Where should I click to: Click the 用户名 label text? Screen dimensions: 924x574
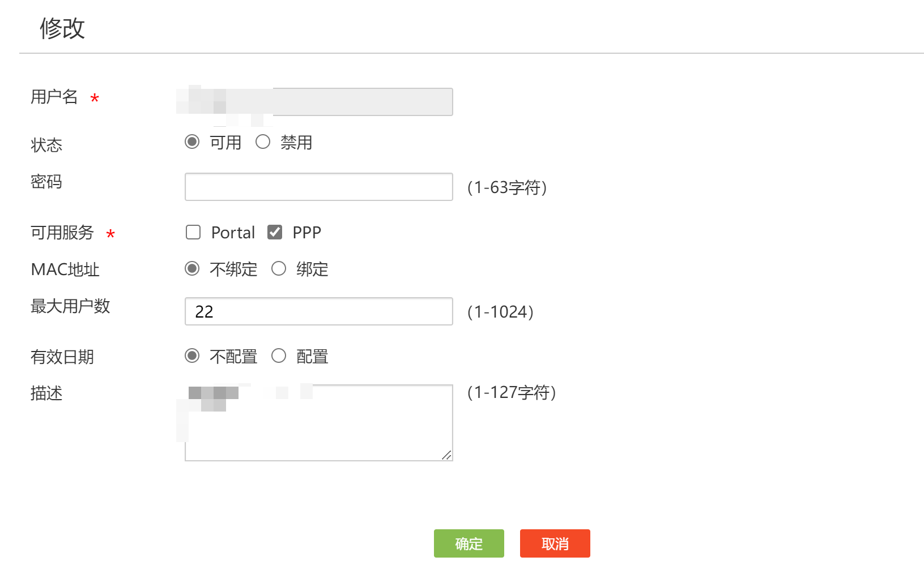pyautogui.click(x=54, y=97)
